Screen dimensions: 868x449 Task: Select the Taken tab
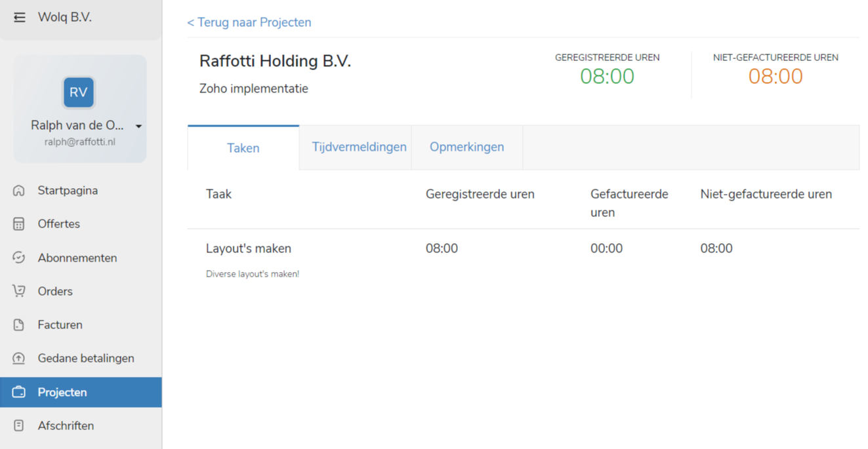click(x=243, y=148)
